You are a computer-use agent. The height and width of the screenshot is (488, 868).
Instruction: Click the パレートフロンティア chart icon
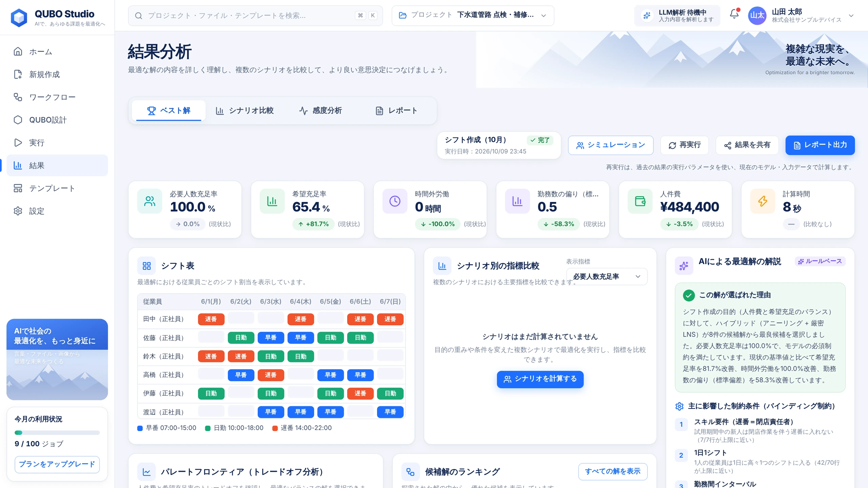pyautogui.click(x=146, y=472)
